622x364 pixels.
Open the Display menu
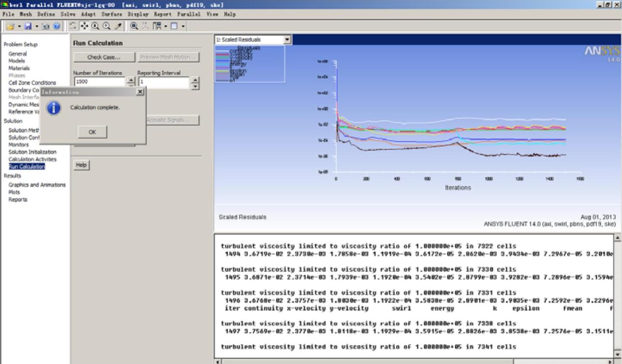pos(138,14)
